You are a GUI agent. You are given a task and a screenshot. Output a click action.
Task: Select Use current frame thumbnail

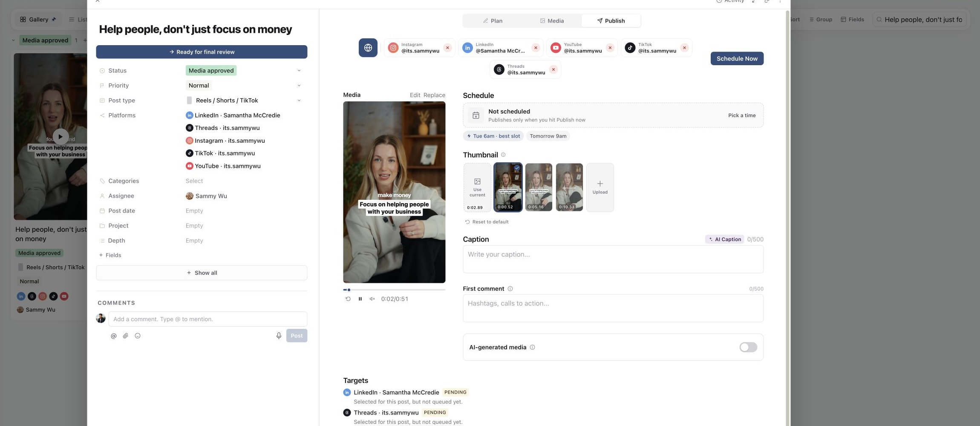[x=477, y=187]
